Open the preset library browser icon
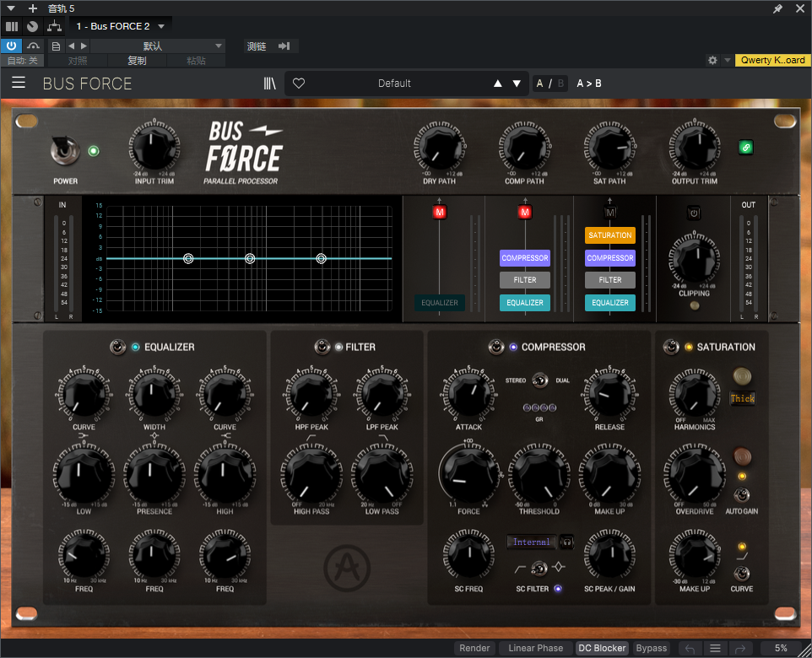The width and height of the screenshot is (812, 658). [x=270, y=84]
